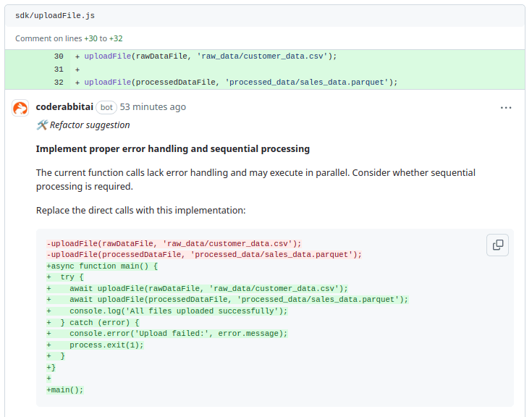Screen dimensions: 532x417
Task: Open the three-dot comment options menu
Action: [506, 107]
